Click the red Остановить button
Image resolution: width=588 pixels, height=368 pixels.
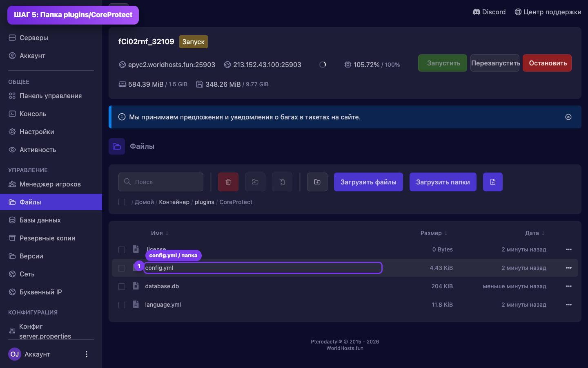547,63
